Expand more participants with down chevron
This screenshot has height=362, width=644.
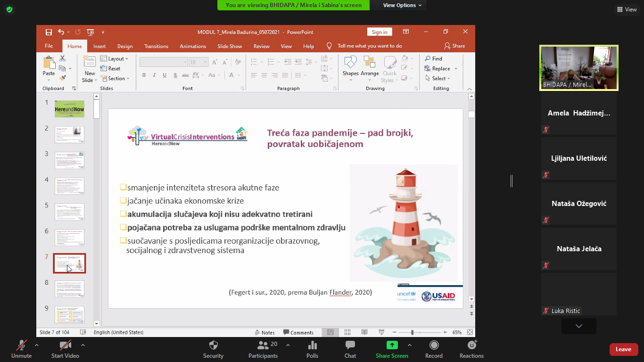pos(578,326)
